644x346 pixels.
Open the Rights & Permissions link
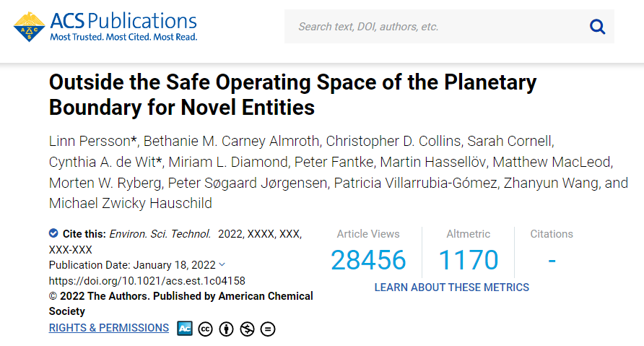coord(109,328)
